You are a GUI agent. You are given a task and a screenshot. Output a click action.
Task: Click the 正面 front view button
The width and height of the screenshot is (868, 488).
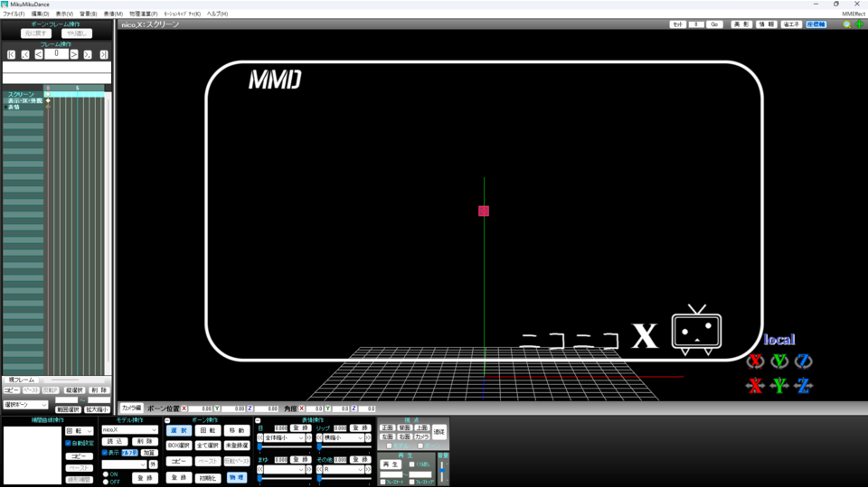pyautogui.click(x=388, y=427)
